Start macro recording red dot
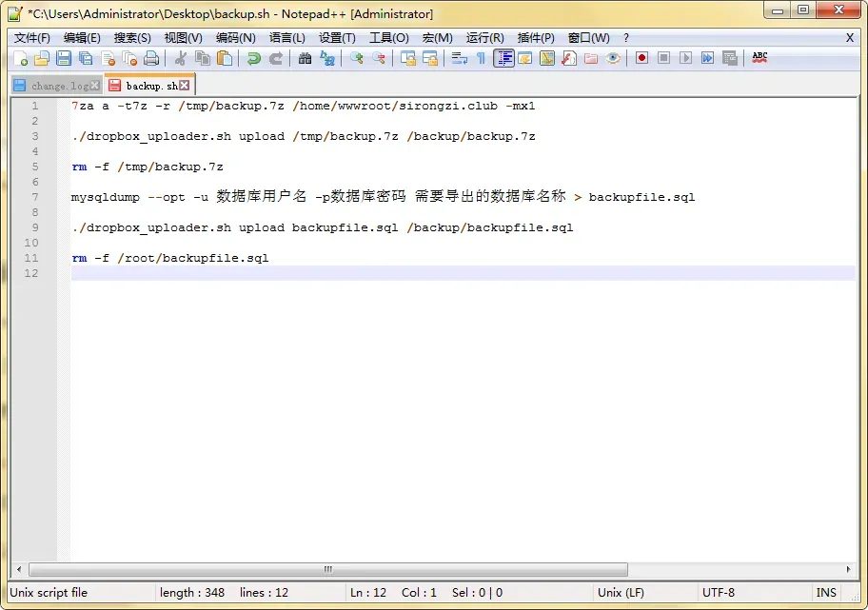This screenshot has width=868, height=610. pos(642,58)
